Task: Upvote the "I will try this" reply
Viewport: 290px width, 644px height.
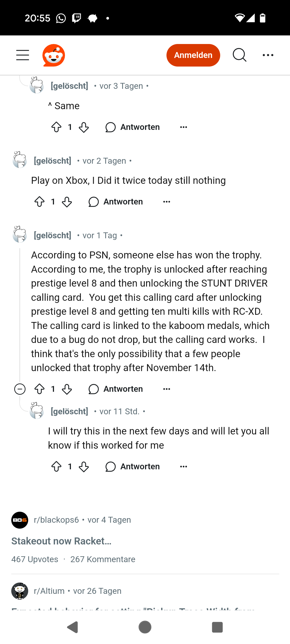Action: tap(56, 467)
